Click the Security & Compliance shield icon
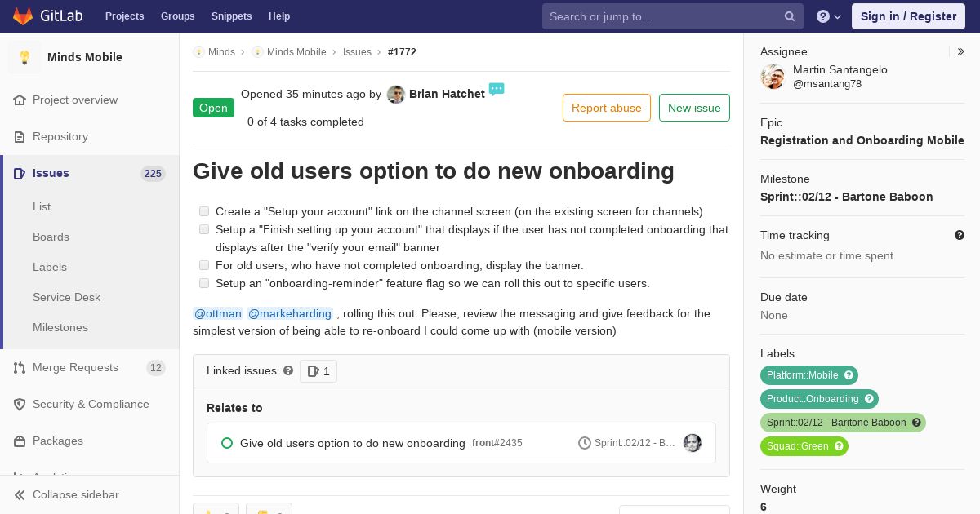 point(20,404)
